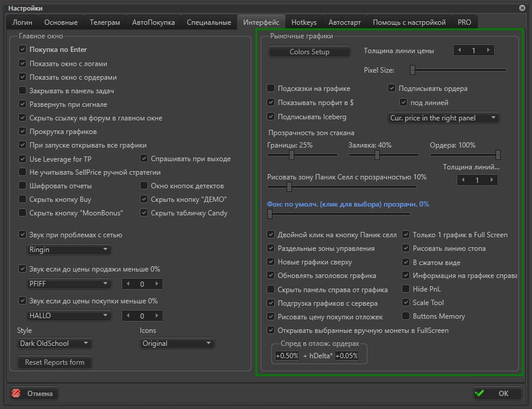Open the Hotkeys tab
The height and width of the screenshot is (409, 532).
click(304, 22)
